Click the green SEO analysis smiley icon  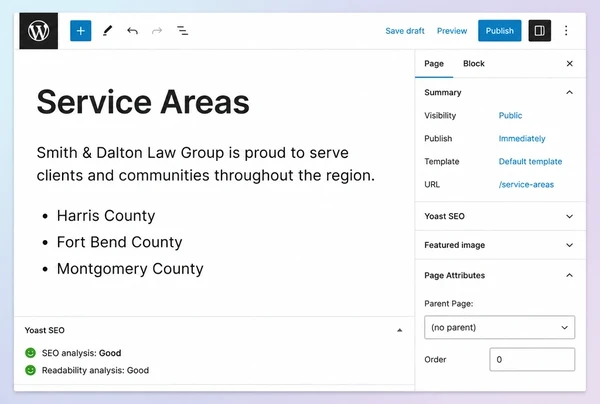pyautogui.click(x=30, y=353)
